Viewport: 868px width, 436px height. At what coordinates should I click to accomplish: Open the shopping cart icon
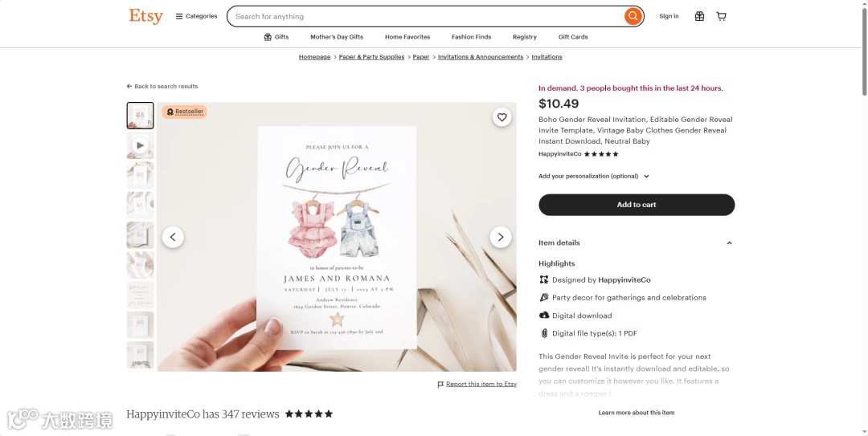(721, 16)
